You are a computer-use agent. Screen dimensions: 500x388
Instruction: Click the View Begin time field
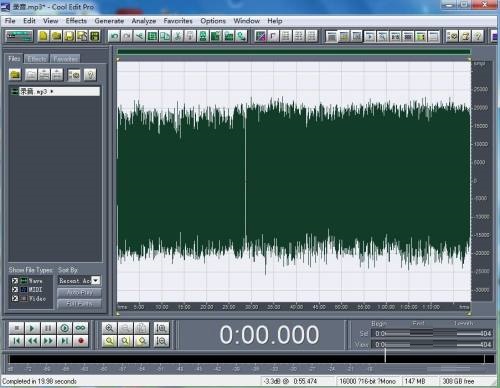coord(390,344)
